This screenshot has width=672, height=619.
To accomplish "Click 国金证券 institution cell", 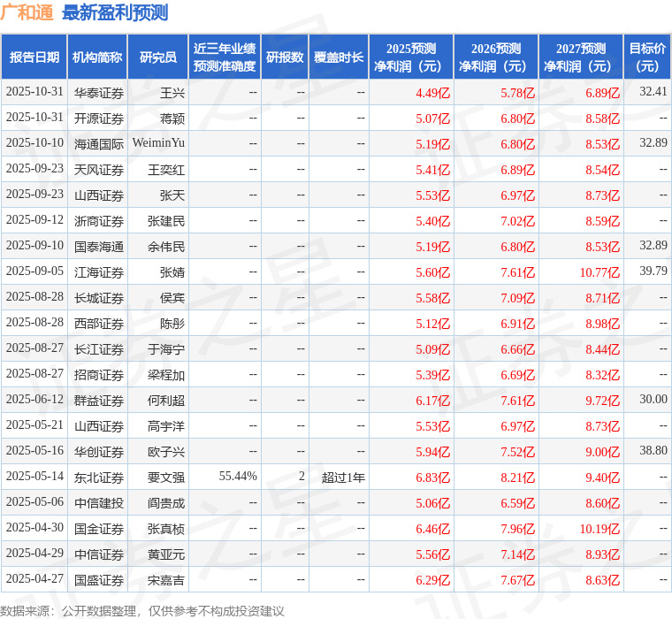I will pos(98,529).
